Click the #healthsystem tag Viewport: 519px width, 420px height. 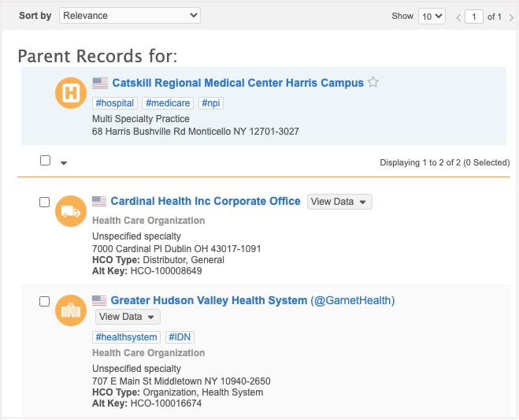(x=126, y=337)
